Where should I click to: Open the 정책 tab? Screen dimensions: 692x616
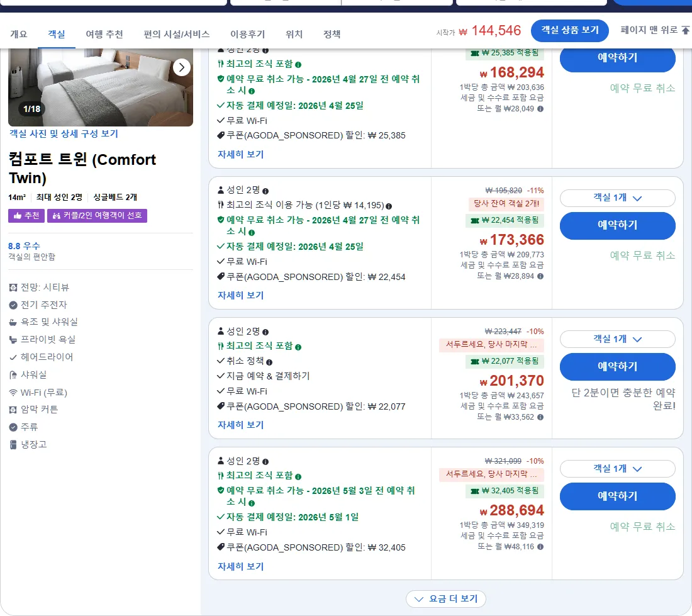(332, 34)
